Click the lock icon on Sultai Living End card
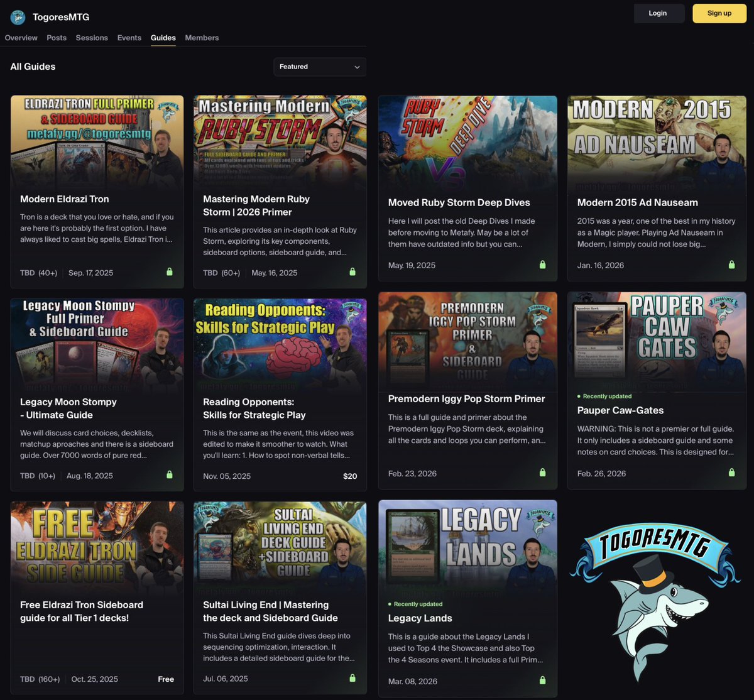This screenshot has height=700, width=754. coord(352,678)
